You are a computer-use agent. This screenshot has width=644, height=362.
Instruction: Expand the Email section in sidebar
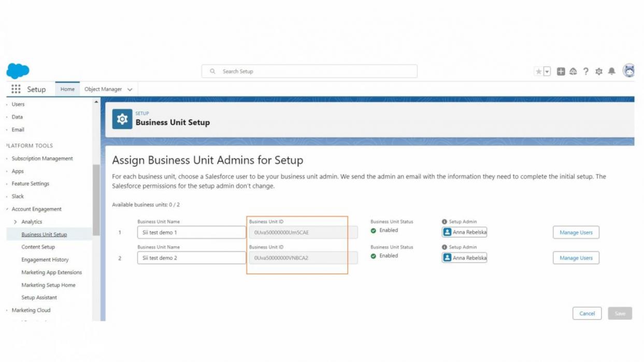pyautogui.click(x=7, y=129)
